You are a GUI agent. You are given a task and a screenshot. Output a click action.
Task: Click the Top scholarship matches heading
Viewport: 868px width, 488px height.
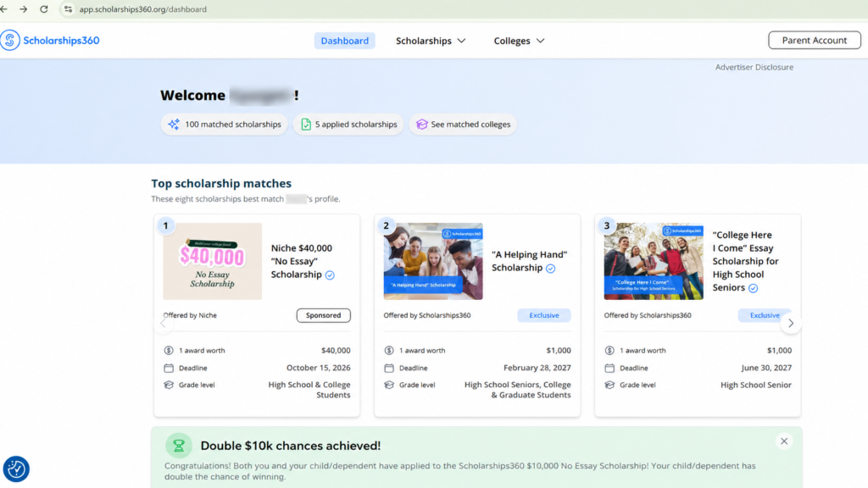[x=221, y=183]
